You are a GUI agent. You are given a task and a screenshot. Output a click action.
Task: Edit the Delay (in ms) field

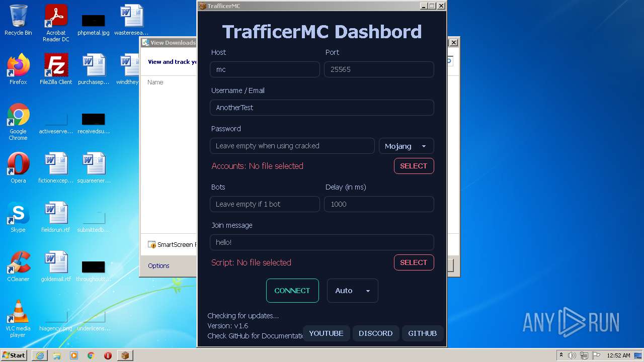click(x=379, y=204)
